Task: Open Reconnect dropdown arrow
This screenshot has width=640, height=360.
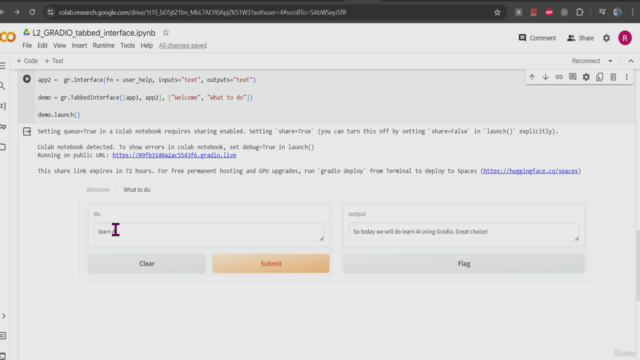Action: (x=610, y=61)
